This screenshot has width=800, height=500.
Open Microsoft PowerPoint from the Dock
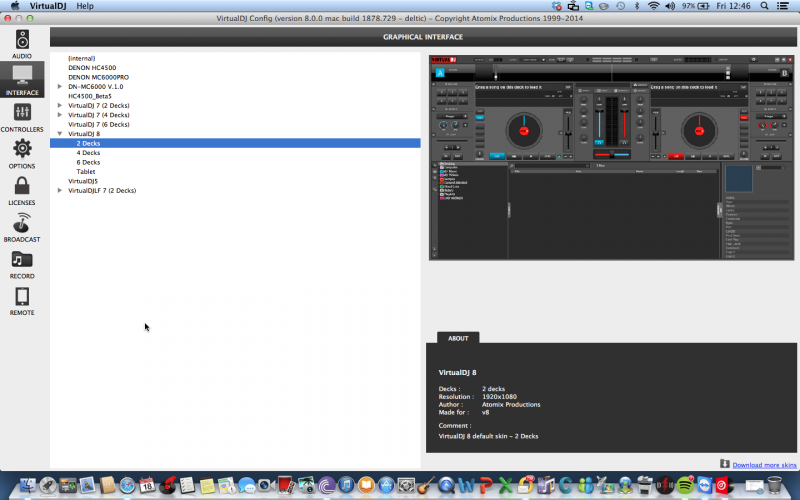(486, 485)
